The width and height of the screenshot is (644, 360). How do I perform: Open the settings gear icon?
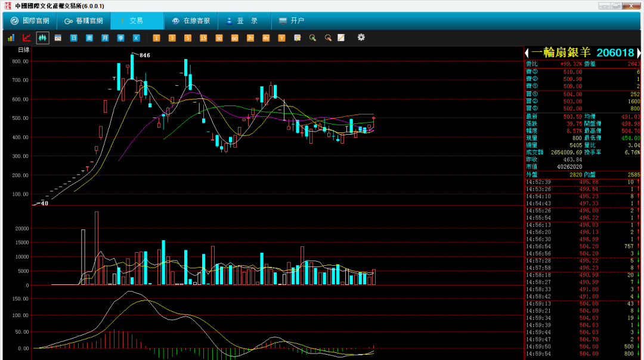click(x=361, y=38)
